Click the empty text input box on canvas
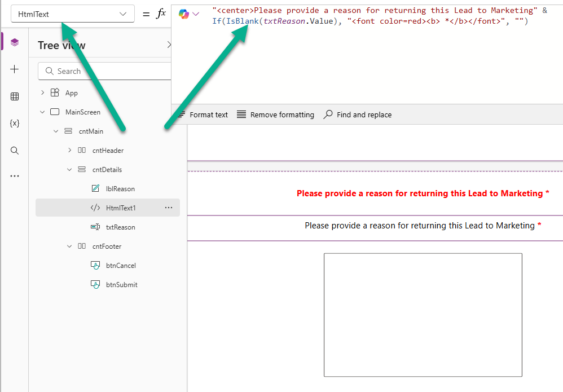Viewport: 563px width, 392px height. [423, 315]
